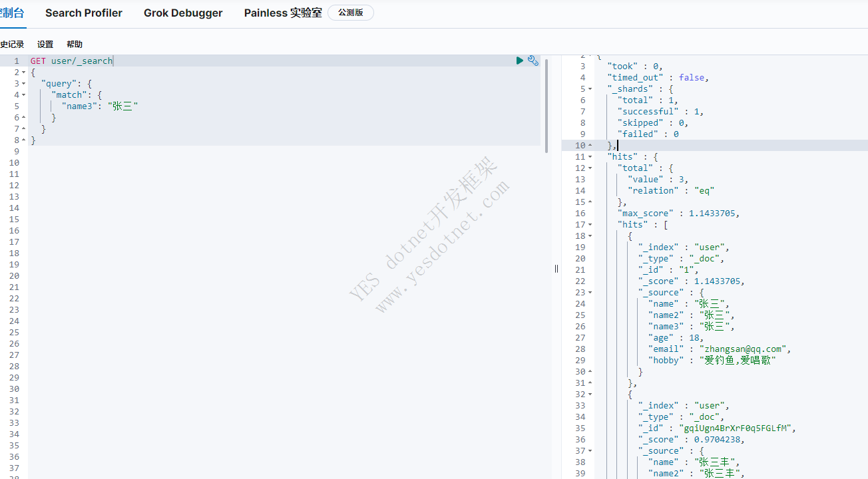Click the "name2" : "张三" line at row 25
The width and height of the screenshot is (868, 479).
coord(692,315)
